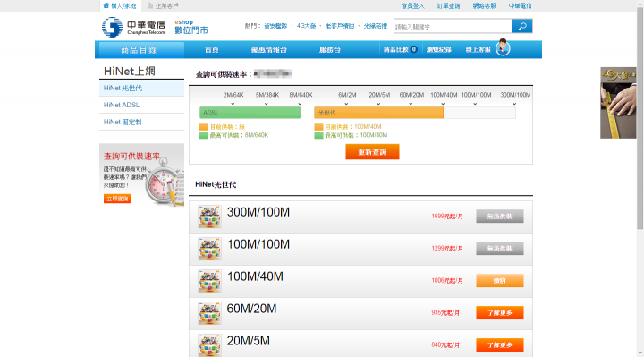
Task: Open the 60M/20M product thumbnail
Action: 209,313
